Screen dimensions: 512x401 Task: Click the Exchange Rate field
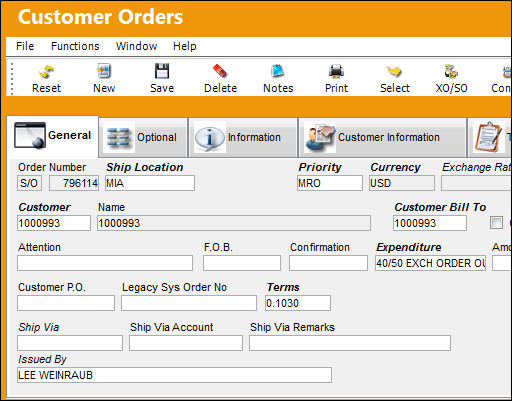[x=476, y=183]
